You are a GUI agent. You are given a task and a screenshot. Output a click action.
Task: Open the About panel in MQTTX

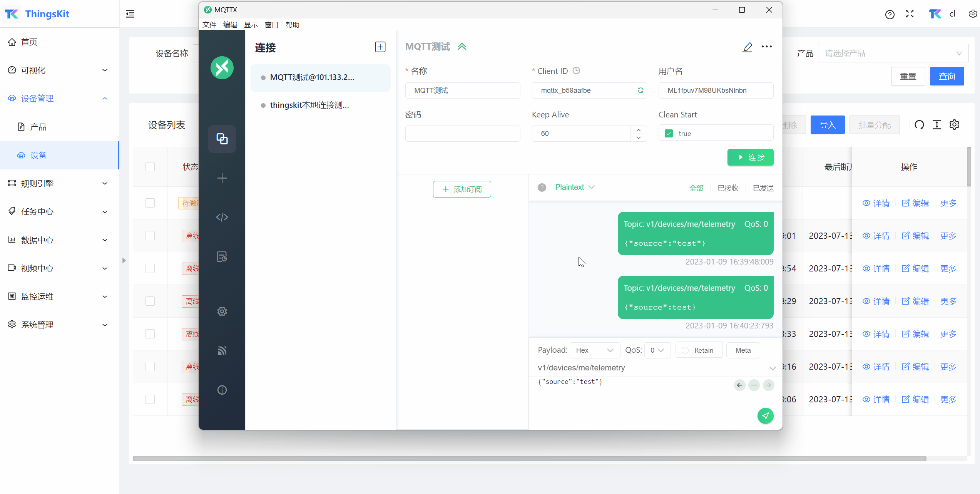[222, 390]
